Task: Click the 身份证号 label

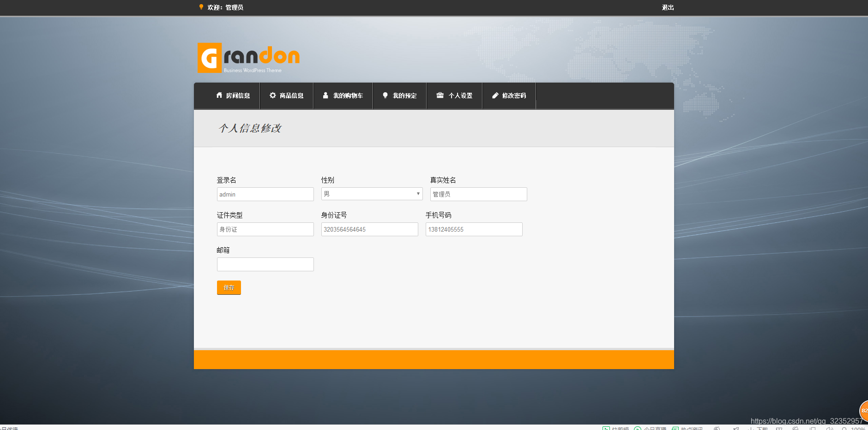Action: click(334, 215)
